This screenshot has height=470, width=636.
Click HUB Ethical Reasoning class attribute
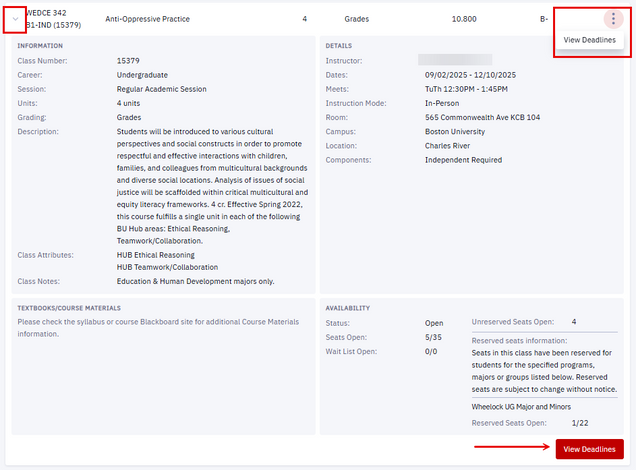point(155,255)
